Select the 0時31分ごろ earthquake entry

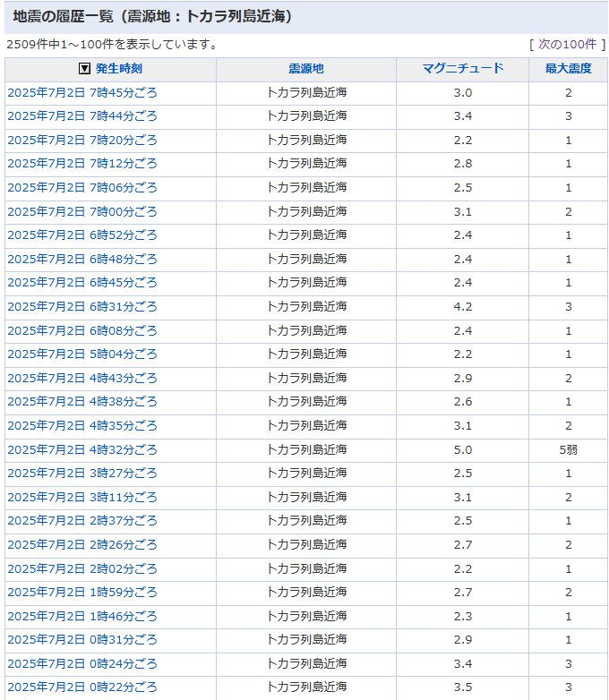[x=82, y=640]
